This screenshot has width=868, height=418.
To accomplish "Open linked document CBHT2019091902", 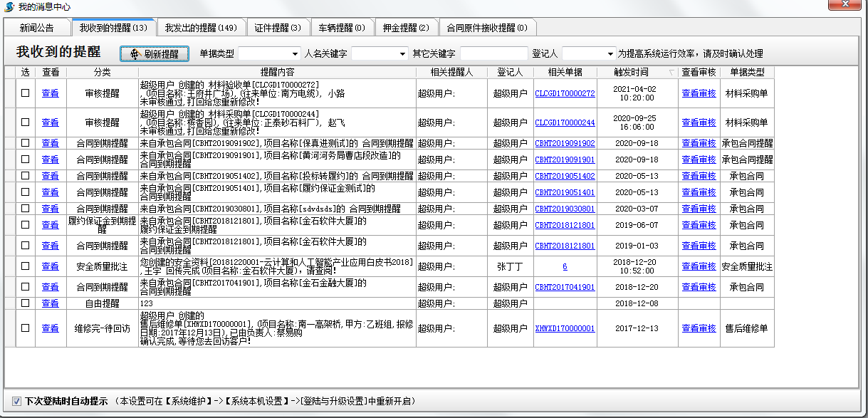I will pyautogui.click(x=565, y=143).
